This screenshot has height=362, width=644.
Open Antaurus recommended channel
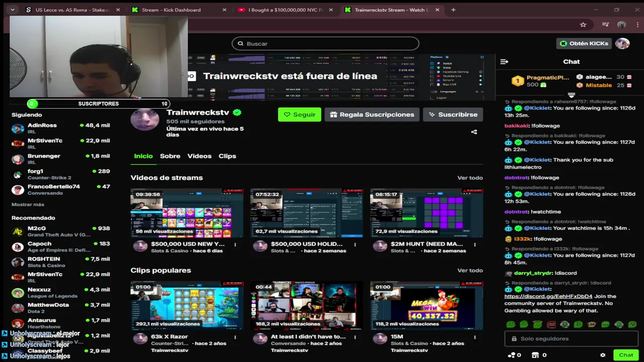point(61,323)
